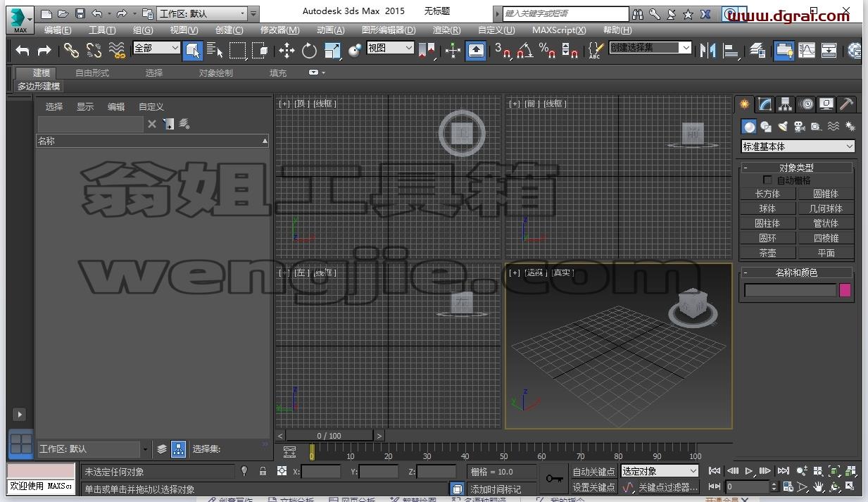The width and height of the screenshot is (868, 502).
Task: Toggle the Percent Snap button
Action: (548, 50)
